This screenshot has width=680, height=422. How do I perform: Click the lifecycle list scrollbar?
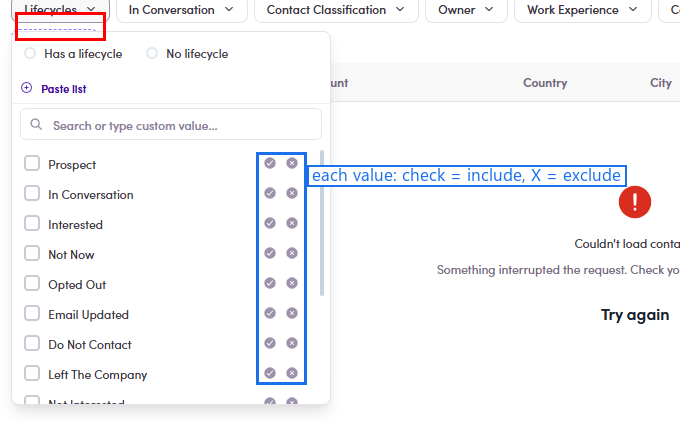point(322,223)
